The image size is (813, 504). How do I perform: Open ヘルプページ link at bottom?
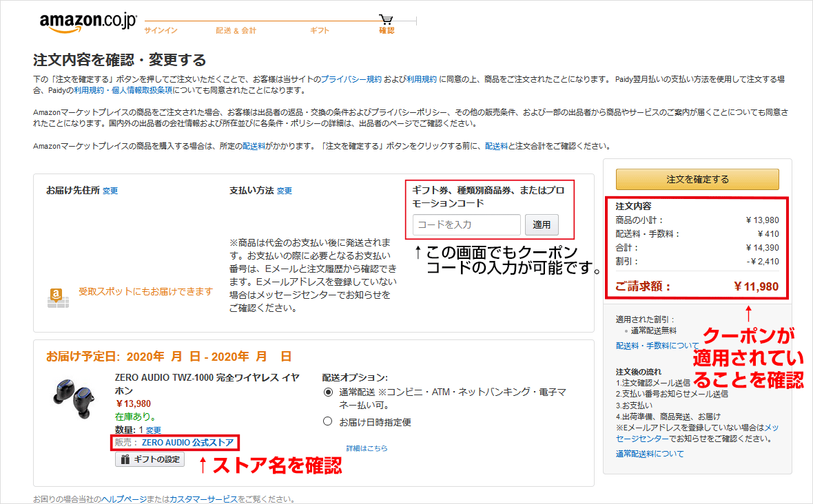tap(124, 499)
